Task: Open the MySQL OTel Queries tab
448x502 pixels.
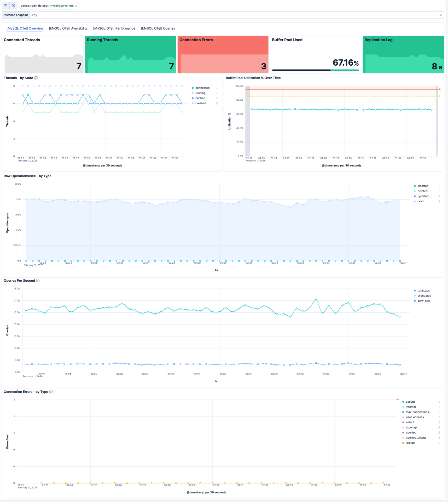Action: (158, 28)
